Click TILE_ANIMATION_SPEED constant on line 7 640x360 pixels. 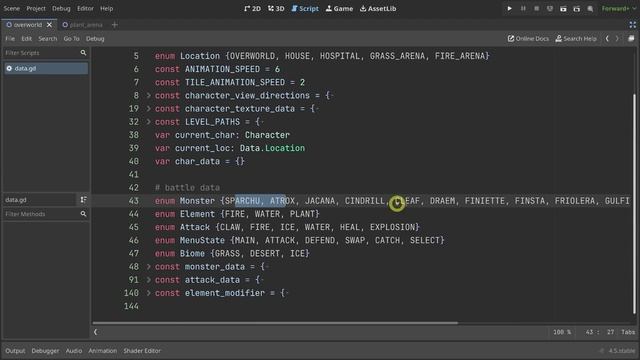coord(235,82)
